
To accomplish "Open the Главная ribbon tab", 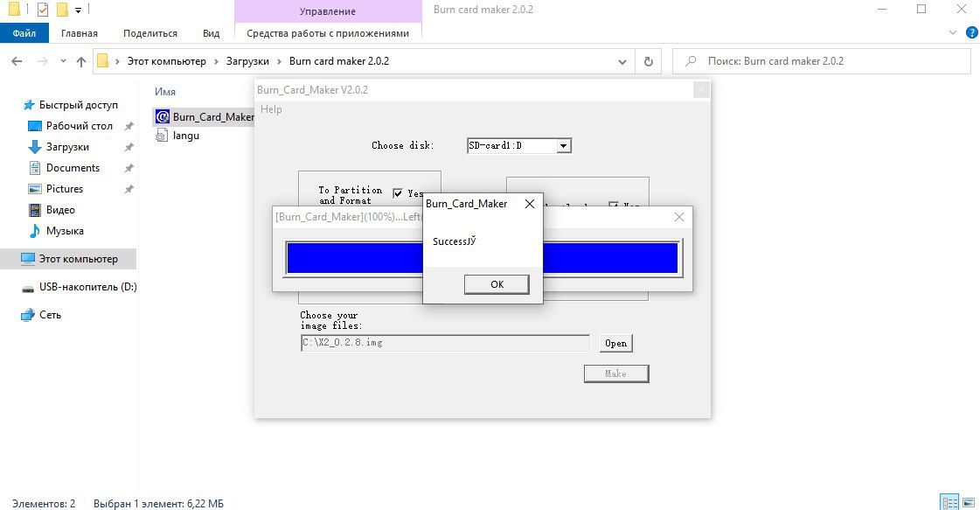I will point(80,33).
